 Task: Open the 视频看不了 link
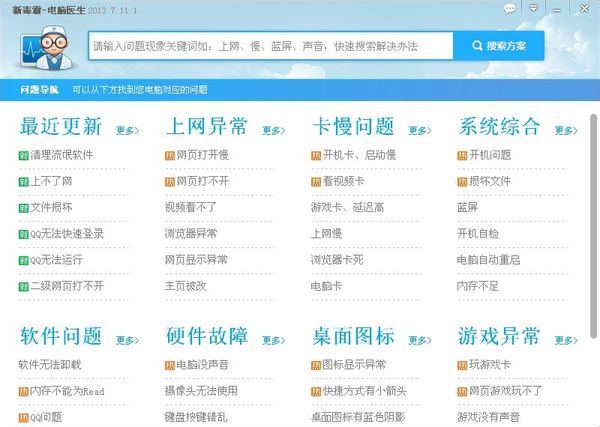coord(191,207)
